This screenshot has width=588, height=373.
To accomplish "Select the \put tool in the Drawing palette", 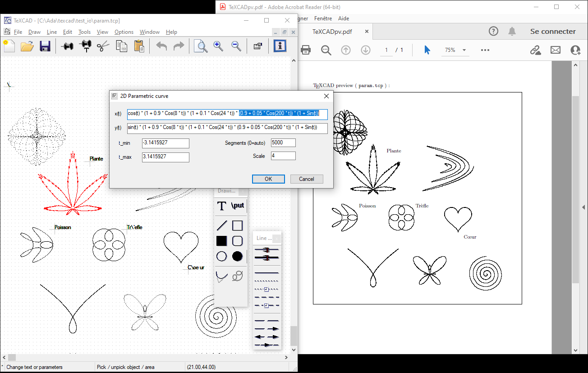I will 237,206.
